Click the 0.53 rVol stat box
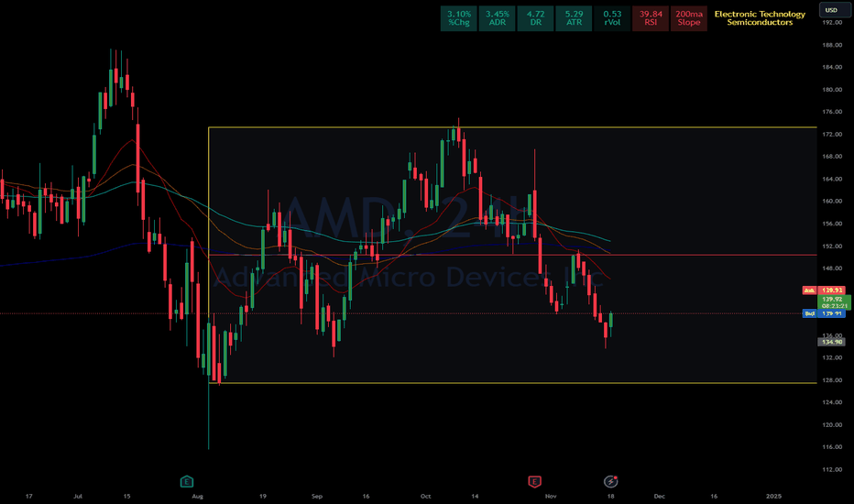This screenshot has height=504, width=854. click(x=612, y=18)
